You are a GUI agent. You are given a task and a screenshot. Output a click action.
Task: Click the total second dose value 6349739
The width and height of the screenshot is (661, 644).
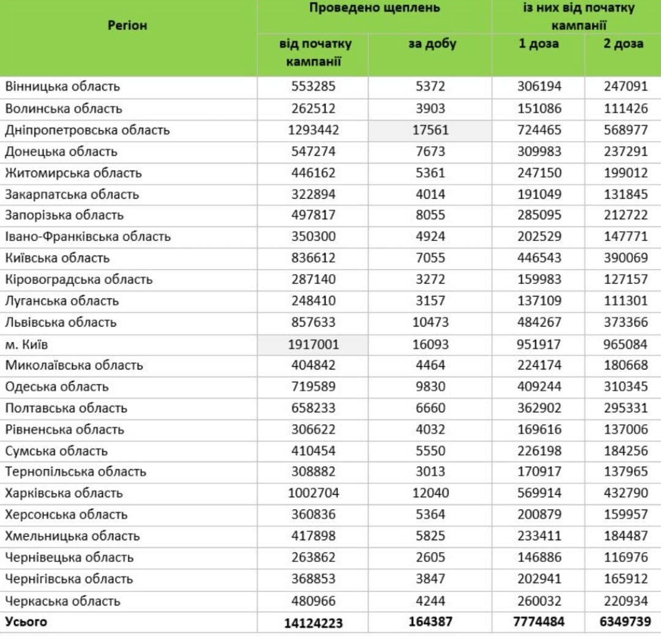[623, 622]
